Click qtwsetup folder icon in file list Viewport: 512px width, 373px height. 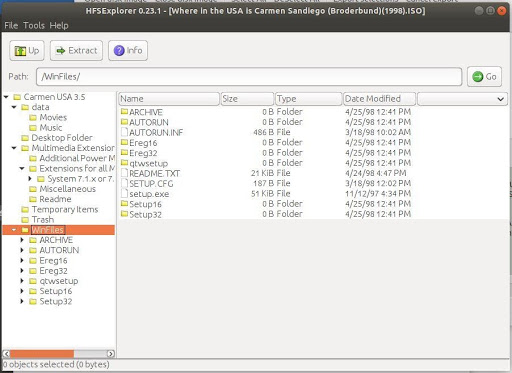coord(124,163)
